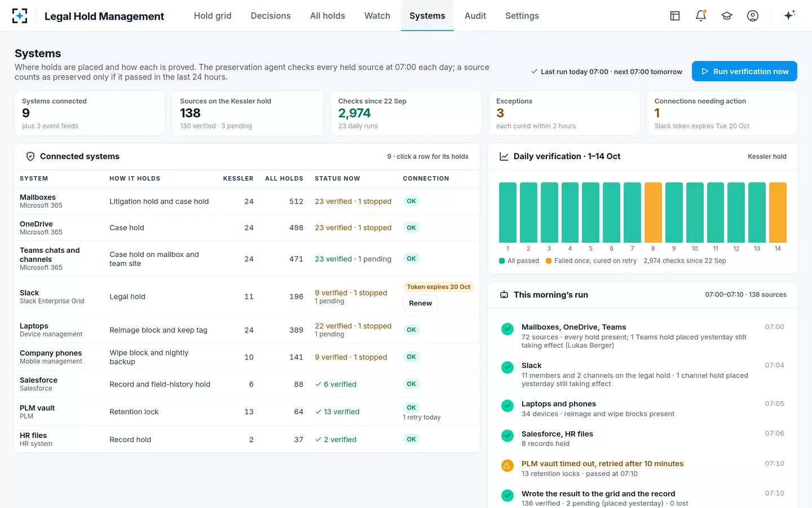812x508 pixels.
Task: Click the green bar for day 1
Action: point(507,212)
